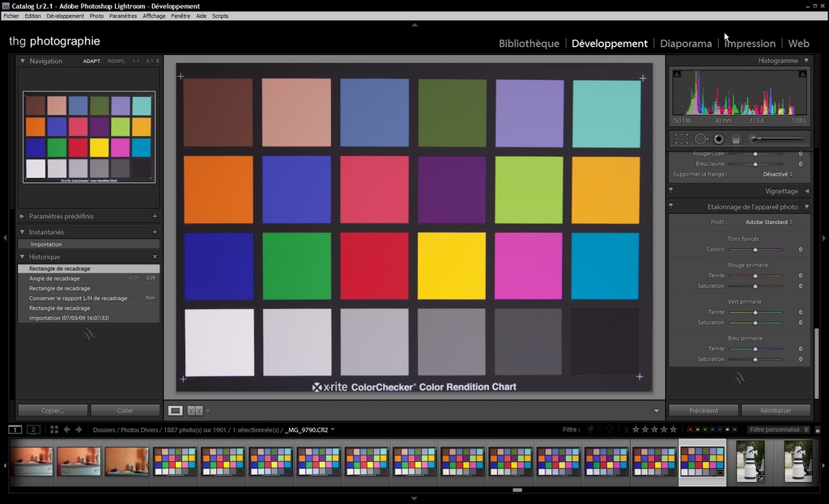Image resolution: width=829 pixels, height=504 pixels.
Task: Hide the bottom filmstrip panel
Action: tap(414, 498)
